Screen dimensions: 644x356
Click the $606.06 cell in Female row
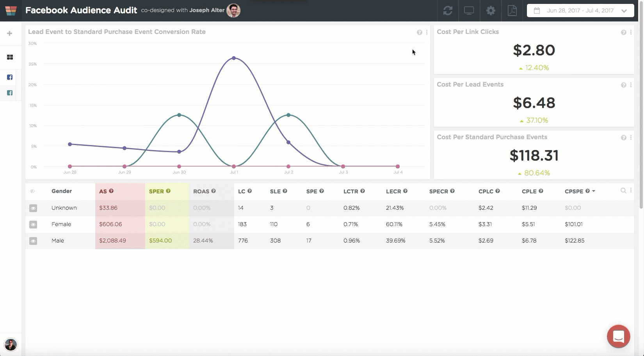[x=110, y=224]
